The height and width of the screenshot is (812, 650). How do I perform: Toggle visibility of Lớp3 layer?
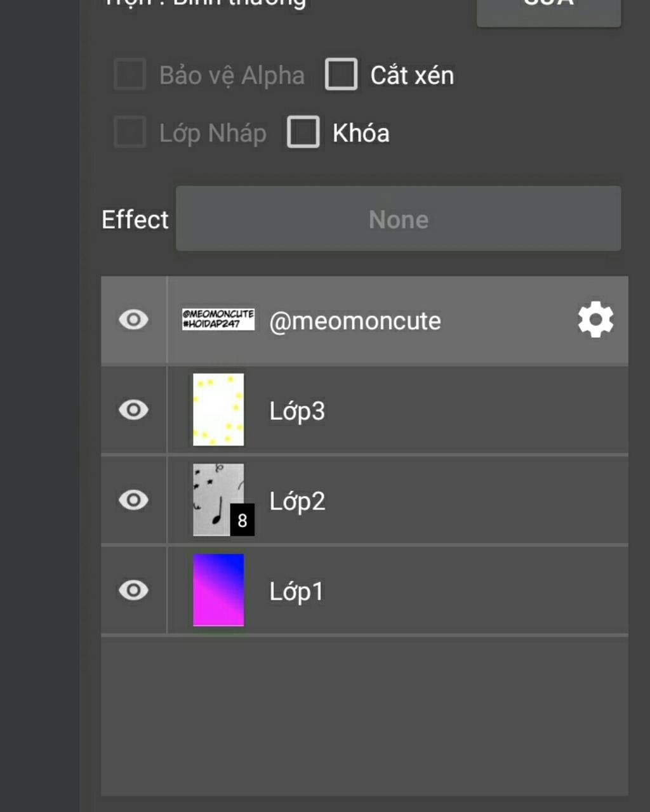133,410
